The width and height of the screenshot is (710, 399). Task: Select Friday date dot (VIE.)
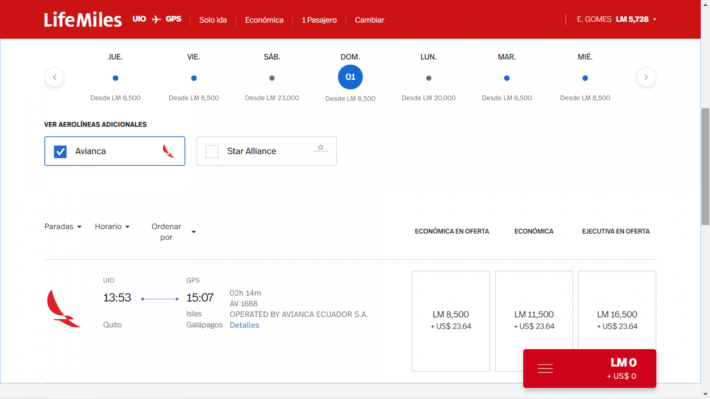[x=194, y=78]
